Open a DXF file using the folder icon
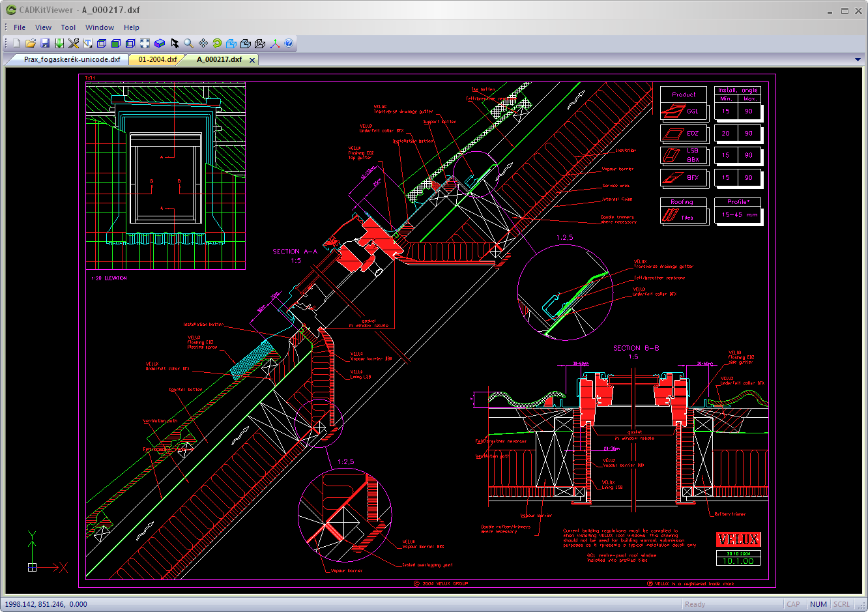This screenshot has height=612, width=868. tap(31, 43)
